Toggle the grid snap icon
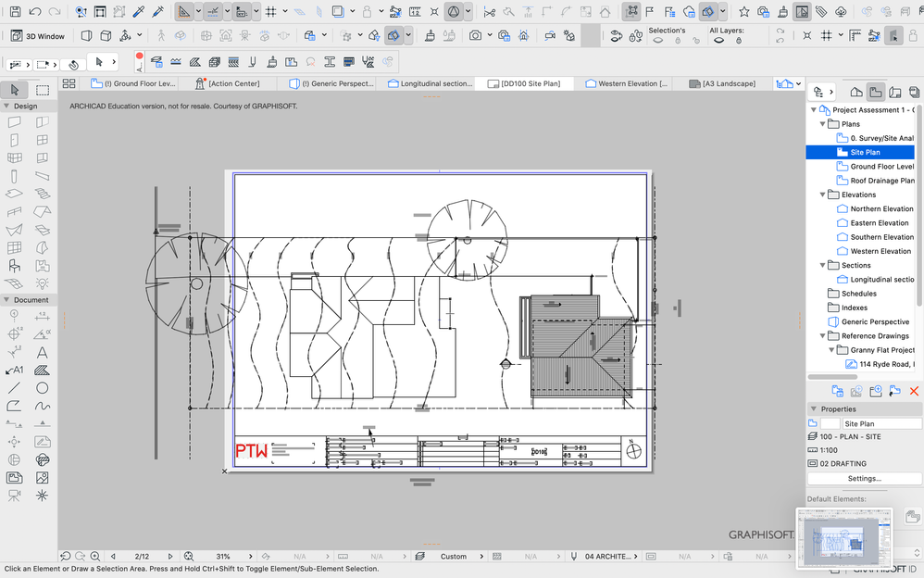 tap(271, 12)
